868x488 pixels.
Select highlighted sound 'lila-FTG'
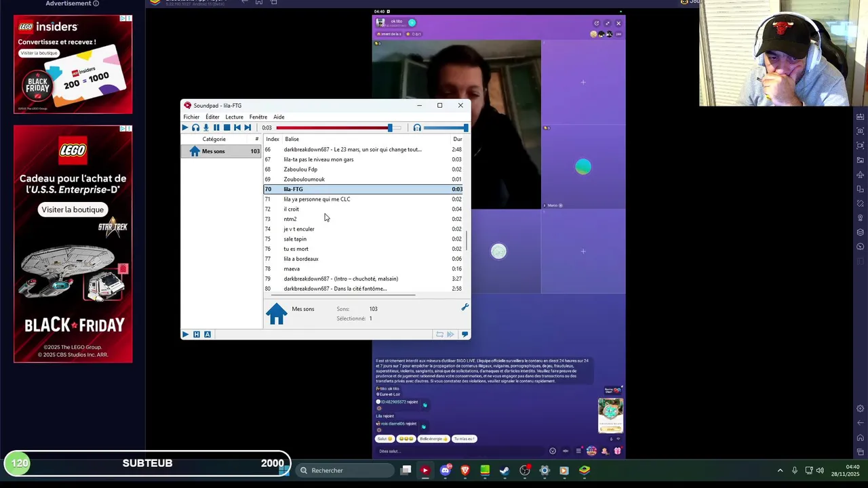point(363,189)
